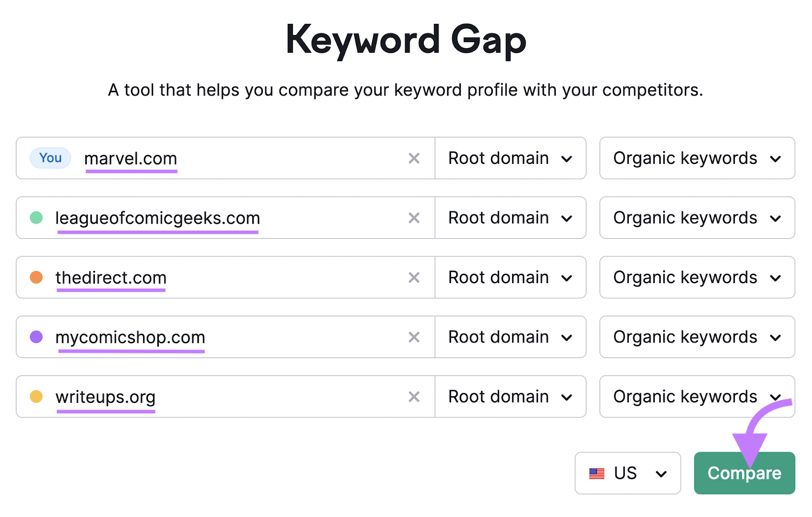Open the US country selector dropdown
The height and width of the screenshot is (517, 812).
pos(627,473)
